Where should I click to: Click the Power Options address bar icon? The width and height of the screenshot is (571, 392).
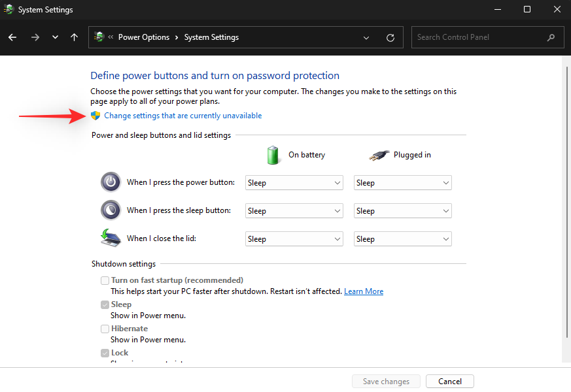tap(99, 37)
